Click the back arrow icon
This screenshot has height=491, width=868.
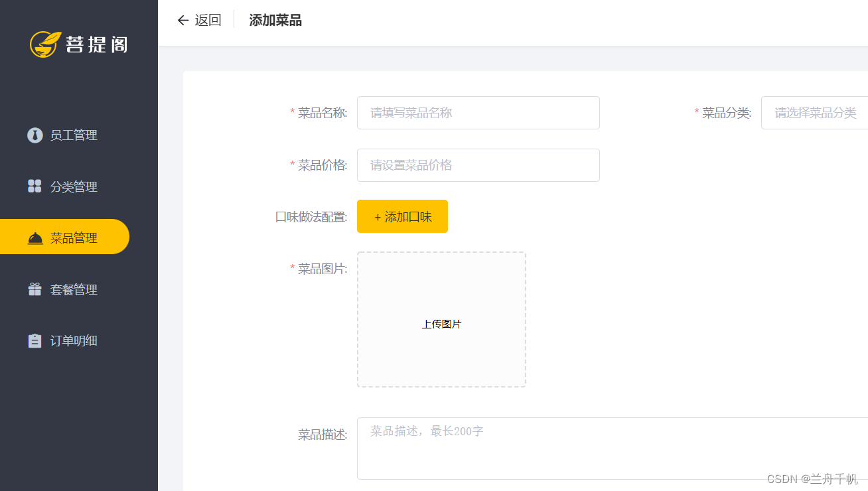coord(183,21)
